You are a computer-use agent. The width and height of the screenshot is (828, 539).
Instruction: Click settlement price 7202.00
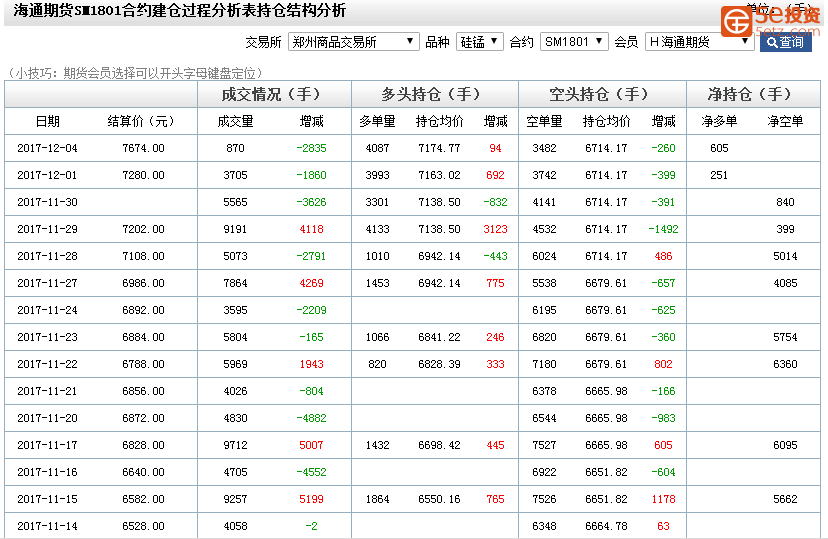pos(143,229)
